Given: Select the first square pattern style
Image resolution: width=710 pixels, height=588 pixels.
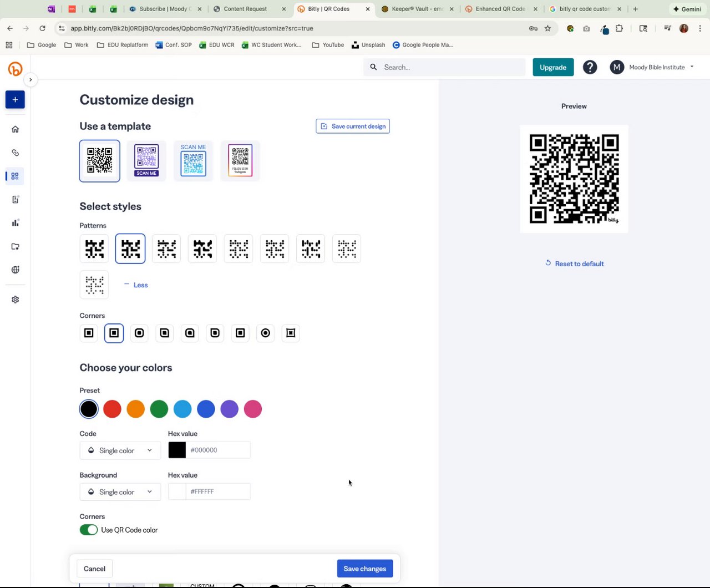Looking at the screenshot, I should tap(94, 249).
